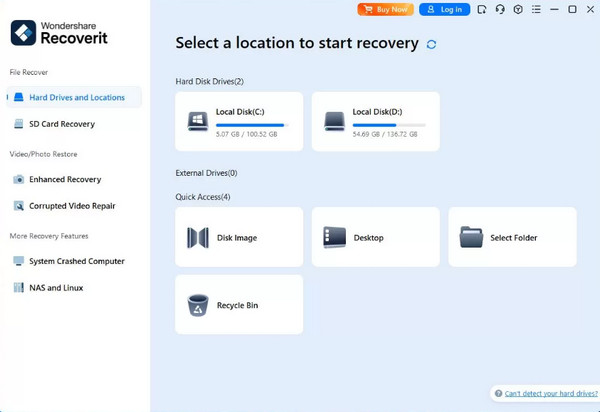600x412 pixels.
Task: Select Local Disk(C:) drive card
Action: click(239, 121)
